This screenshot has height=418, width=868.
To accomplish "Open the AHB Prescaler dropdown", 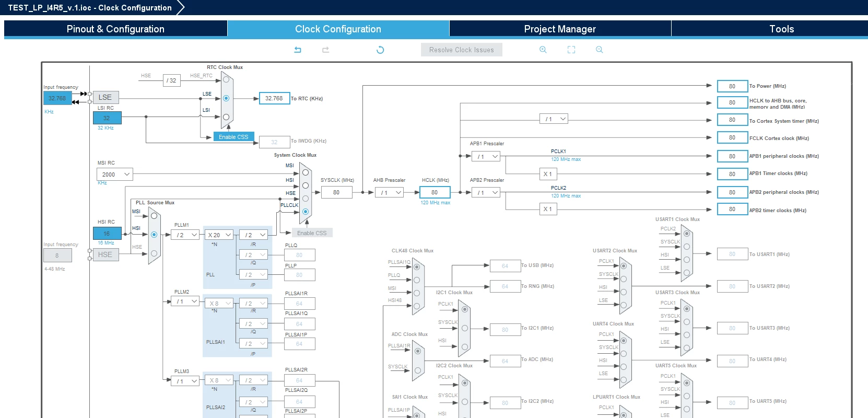I will (390, 192).
